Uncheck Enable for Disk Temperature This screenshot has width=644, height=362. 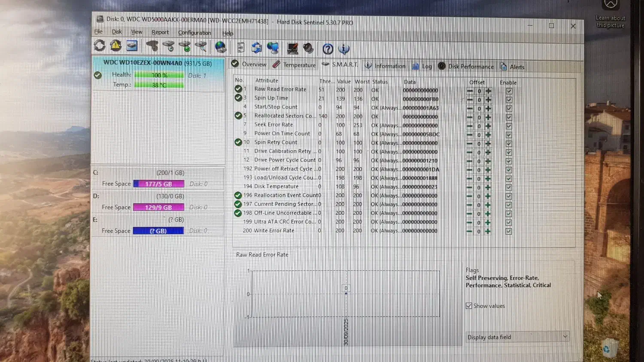click(509, 187)
